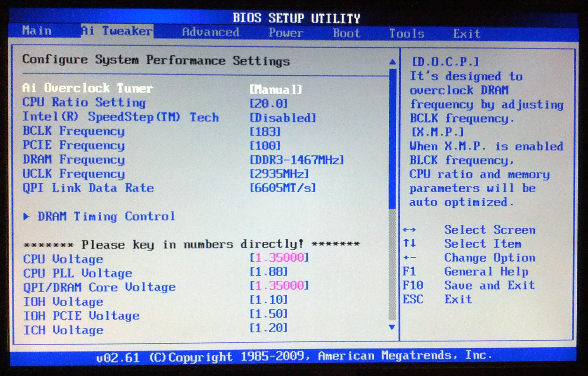Screen dimensions: 588x376
Task: Click the F10 Save and Exit label
Action: 489,286
